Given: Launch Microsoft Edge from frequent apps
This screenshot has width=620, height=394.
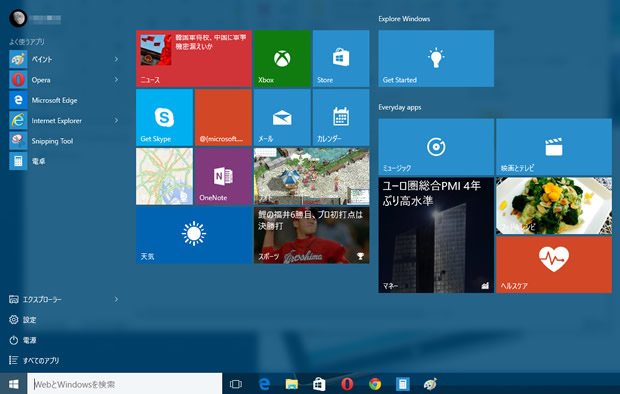Looking at the screenshot, I should pyautogui.click(x=63, y=100).
